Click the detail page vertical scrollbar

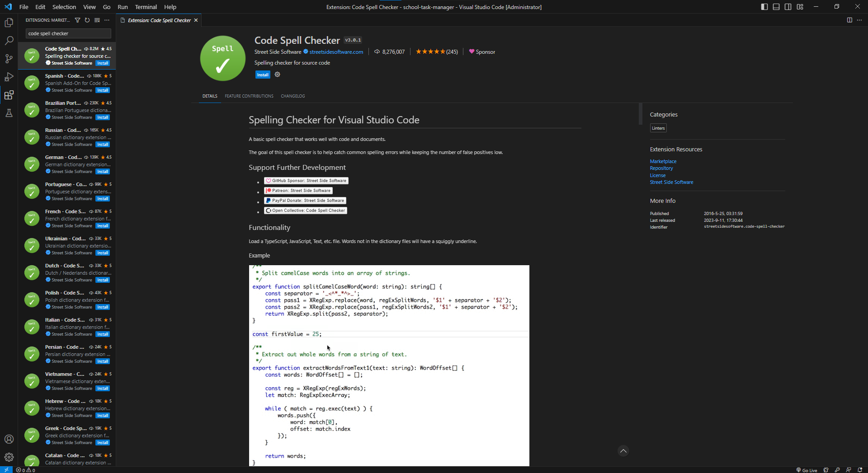click(640, 113)
